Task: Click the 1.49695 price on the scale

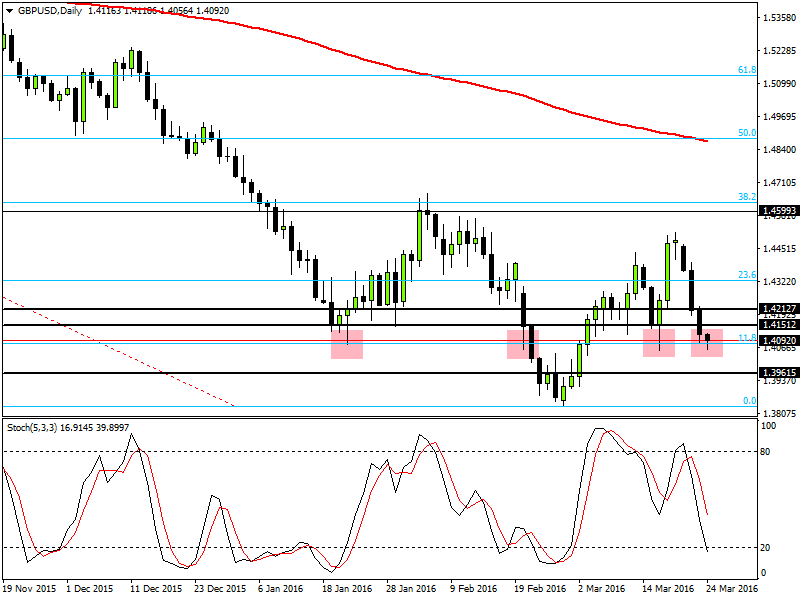Action: coord(779,117)
